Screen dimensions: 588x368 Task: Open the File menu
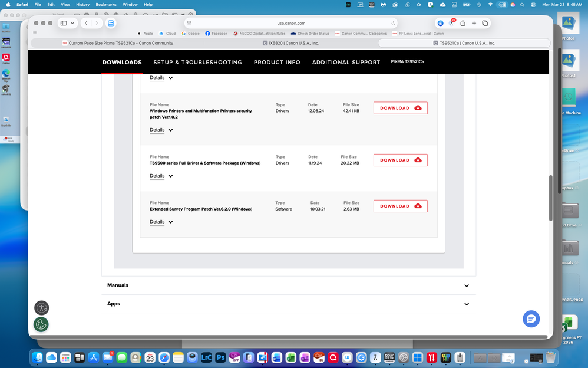click(x=38, y=5)
